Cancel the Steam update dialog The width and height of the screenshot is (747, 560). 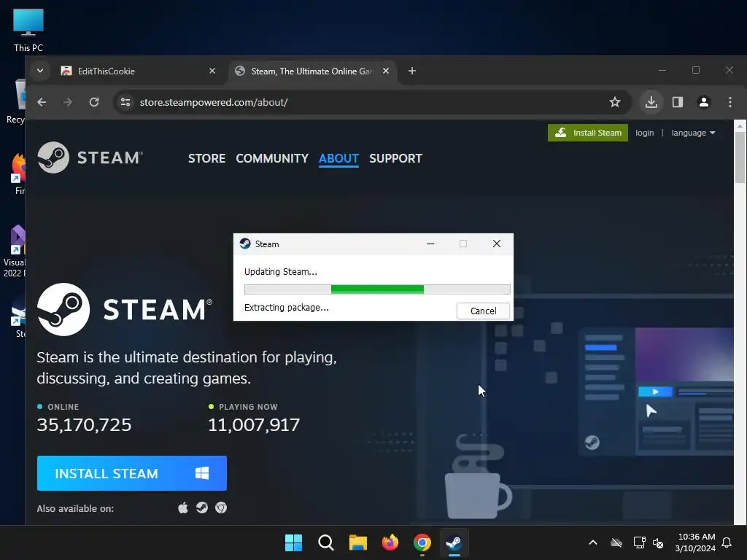pos(483,311)
